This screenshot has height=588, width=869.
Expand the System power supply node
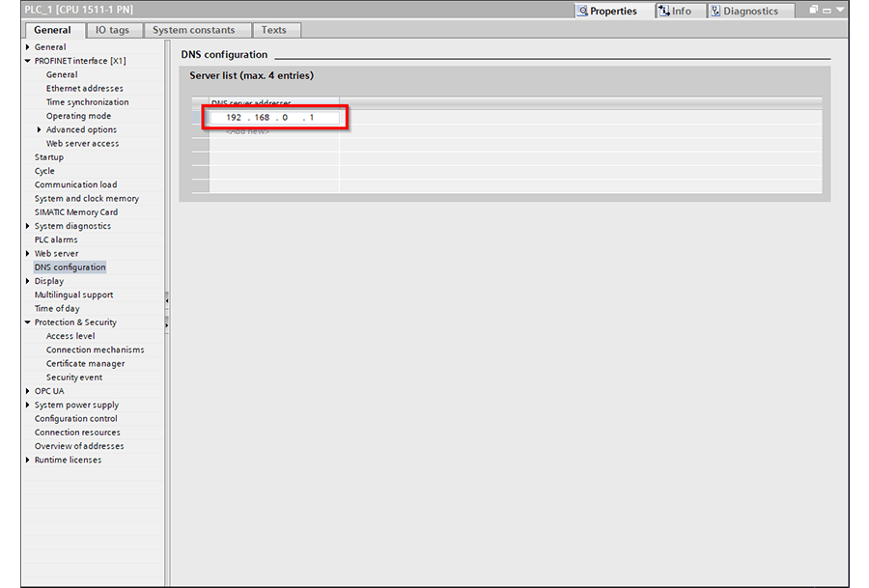[x=28, y=406]
